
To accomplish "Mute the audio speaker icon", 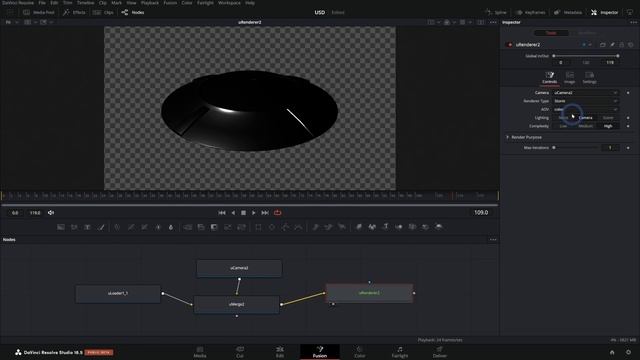I will click(51, 213).
